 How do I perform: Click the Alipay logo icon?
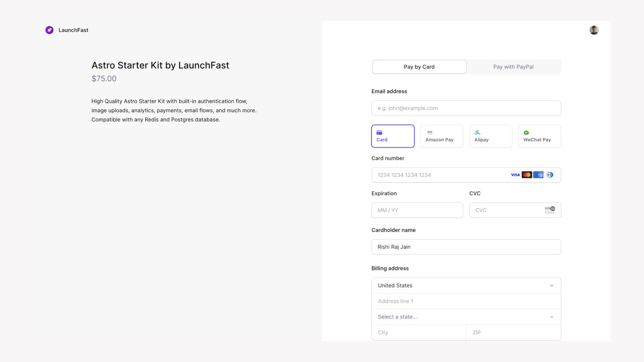click(x=477, y=132)
